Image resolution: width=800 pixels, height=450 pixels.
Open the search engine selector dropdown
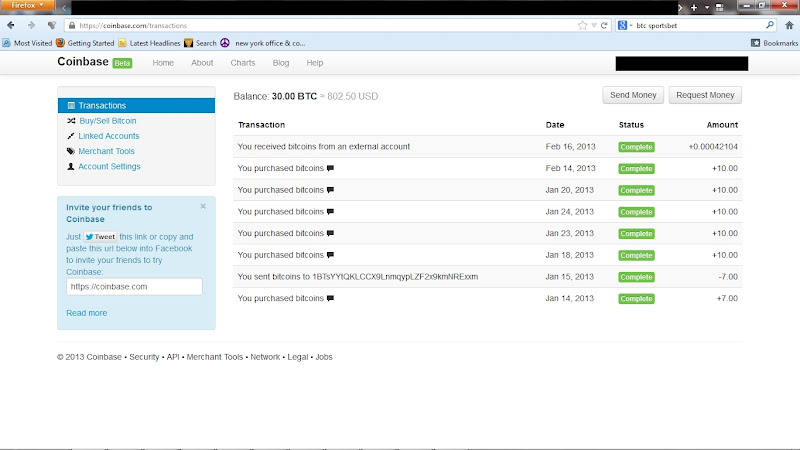tap(625, 25)
